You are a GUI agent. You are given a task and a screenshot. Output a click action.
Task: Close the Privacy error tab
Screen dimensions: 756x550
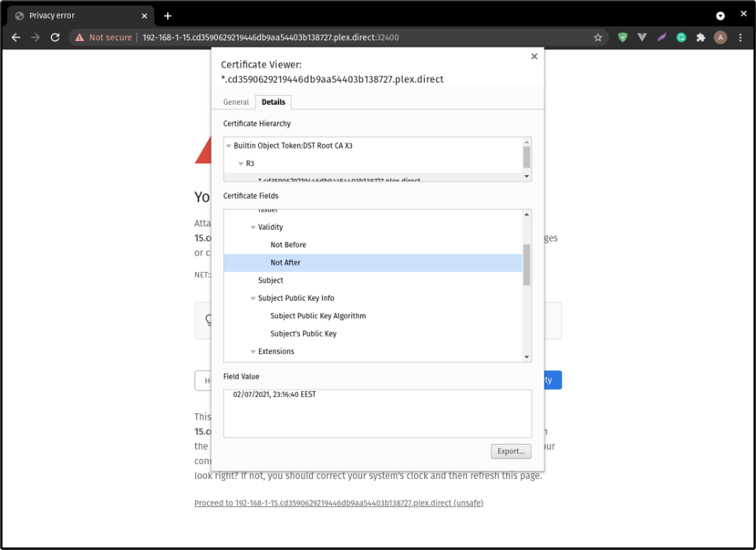coord(144,16)
